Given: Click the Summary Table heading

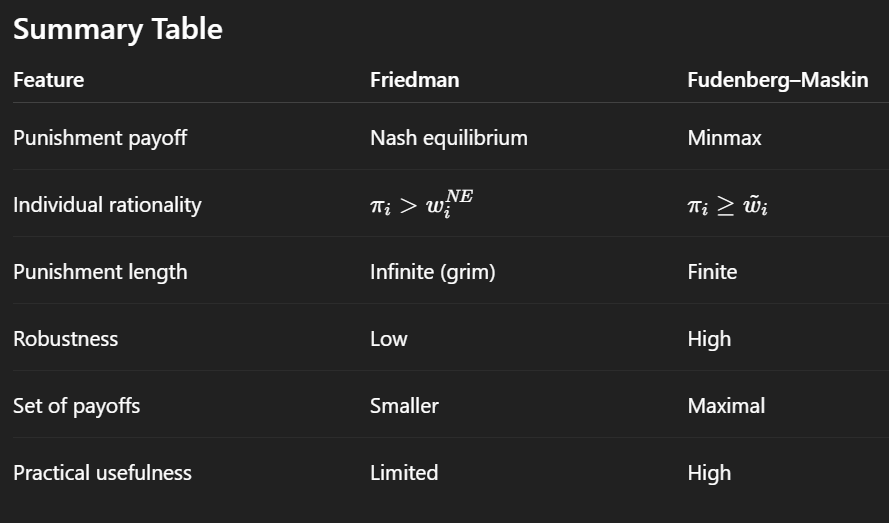Looking at the screenshot, I should [x=117, y=29].
